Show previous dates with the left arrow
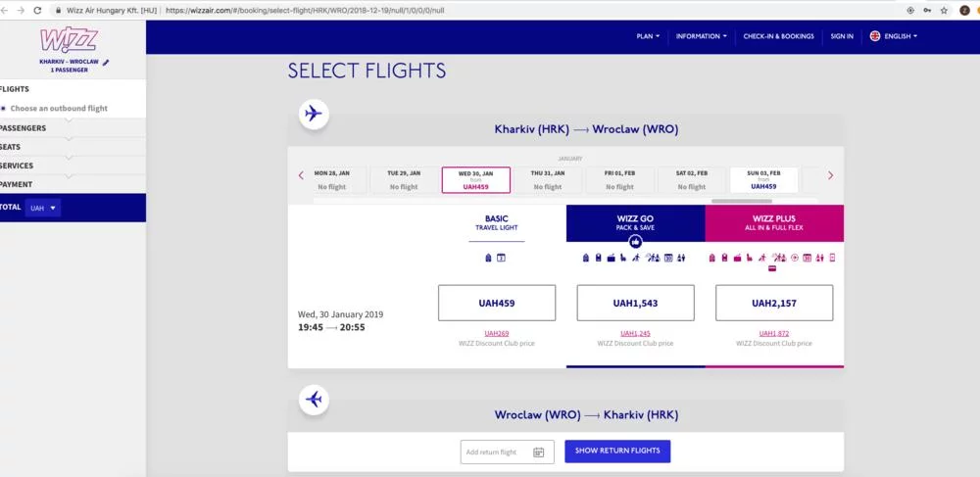 point(301,176)
